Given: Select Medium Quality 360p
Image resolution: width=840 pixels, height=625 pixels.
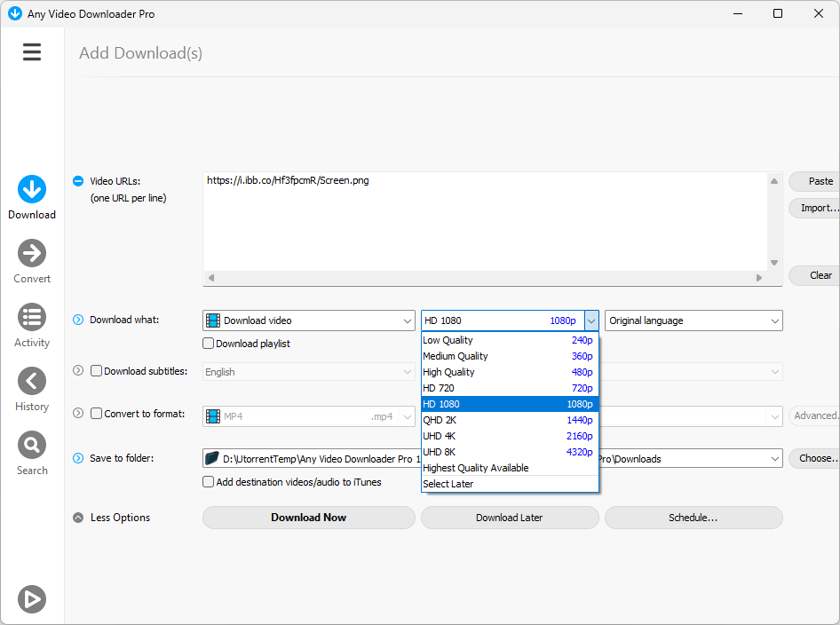Looking at the screenshot, I should click(510, 356).
